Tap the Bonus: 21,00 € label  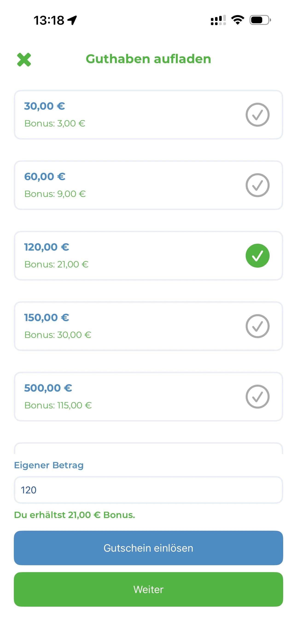[56, 264]
